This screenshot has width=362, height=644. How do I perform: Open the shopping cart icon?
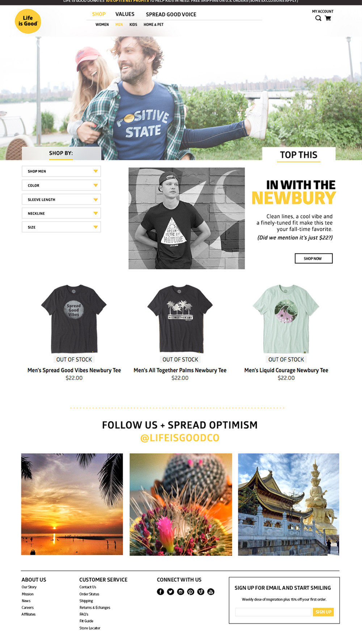328,18
